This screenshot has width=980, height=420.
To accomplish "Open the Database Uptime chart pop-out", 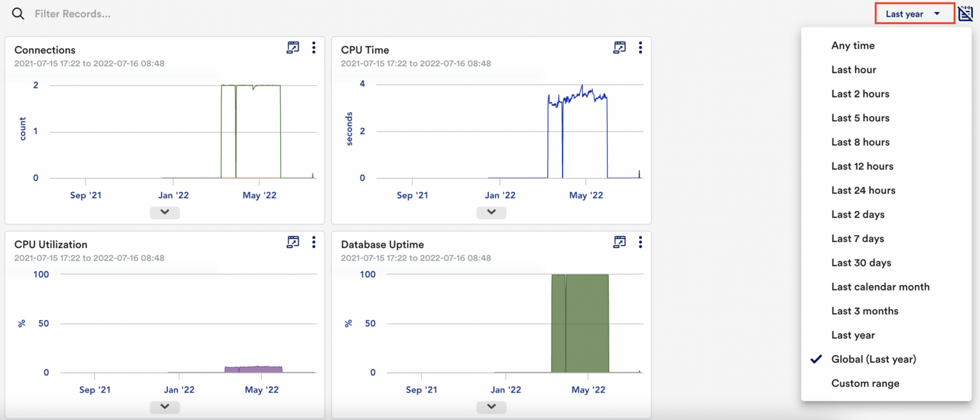I will coord(620,242).
